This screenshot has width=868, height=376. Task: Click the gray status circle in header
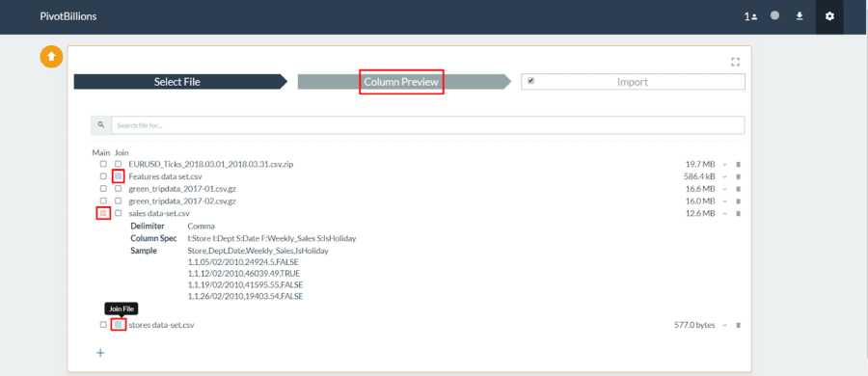(x=775, y=16)
